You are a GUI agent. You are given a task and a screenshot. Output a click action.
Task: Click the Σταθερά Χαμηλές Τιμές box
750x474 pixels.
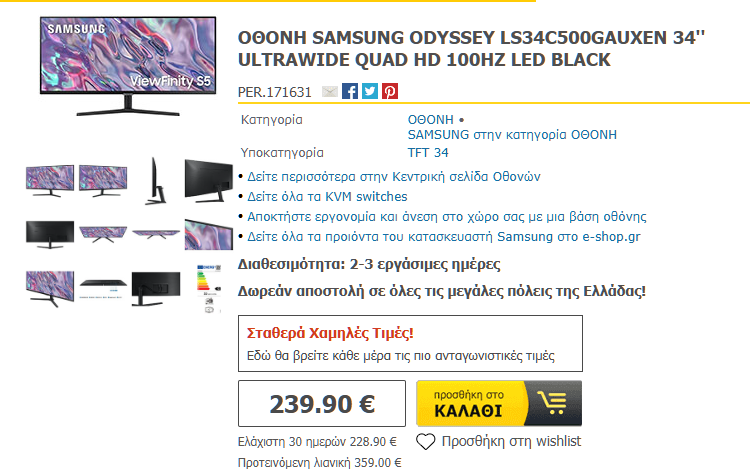tap(410, 343)
